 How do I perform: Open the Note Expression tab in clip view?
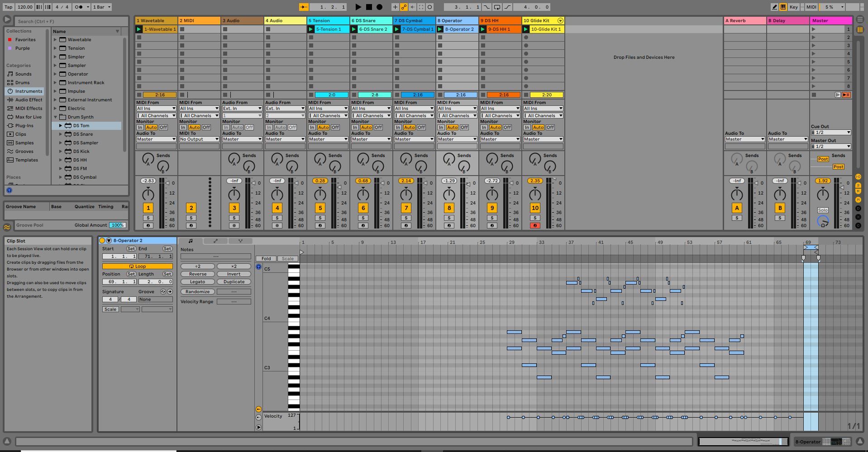pos(240,241)
